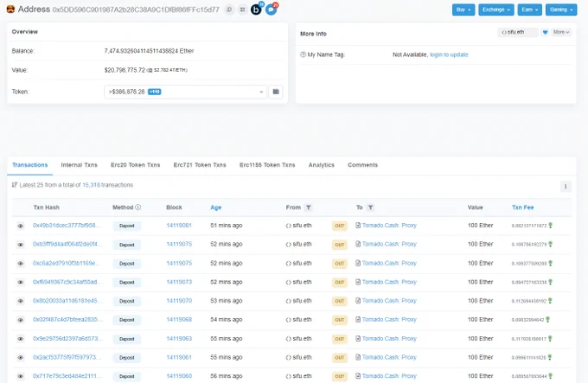The image size is (588, 383).
Task: Click the sort icon before 'Latest 25 from'
Action: (x=15, y=185)
